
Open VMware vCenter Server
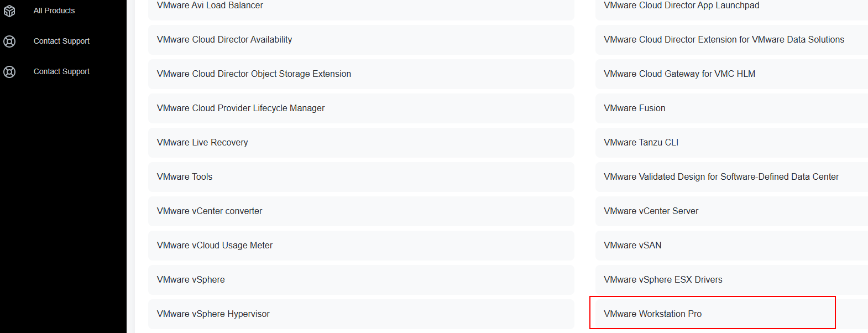pos(651,211)
